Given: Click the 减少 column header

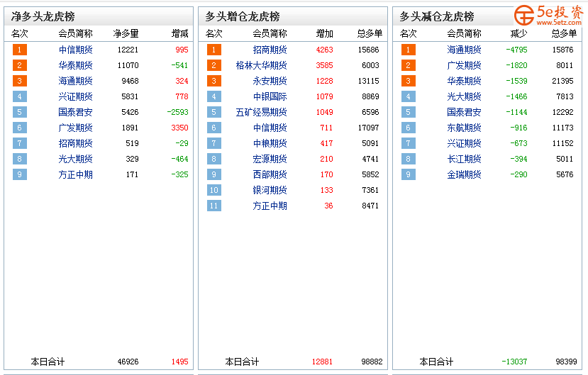Looking at the screenshot, I should click(518, 34).
